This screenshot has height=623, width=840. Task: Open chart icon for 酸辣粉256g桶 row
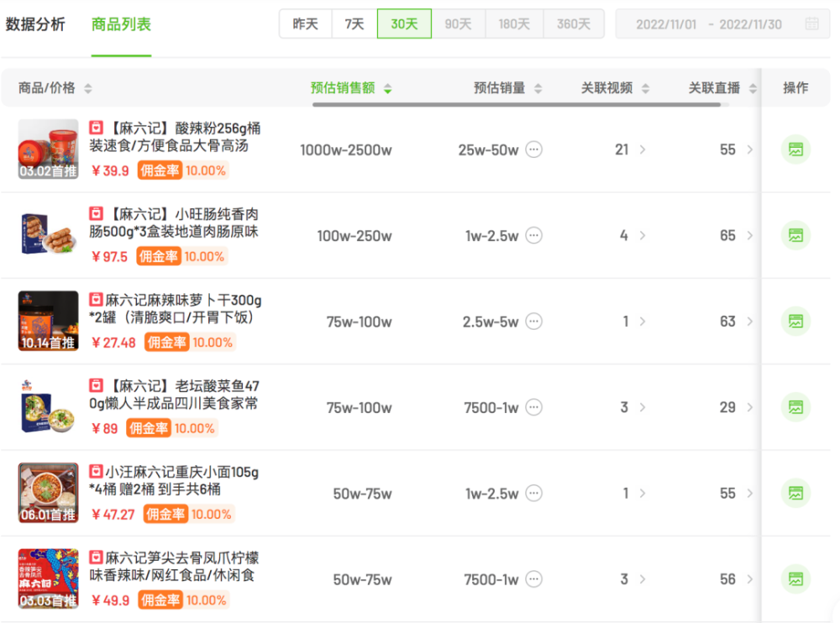point(795,149)
